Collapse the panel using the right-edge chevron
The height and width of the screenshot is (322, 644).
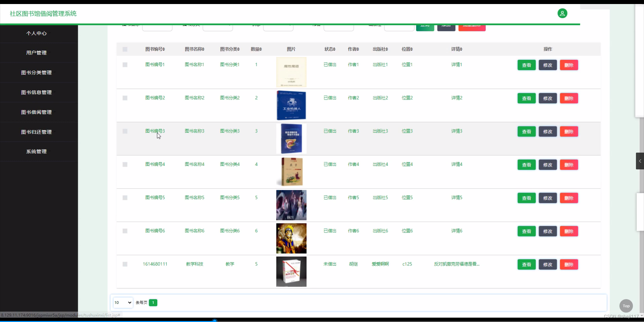click(x=640, y=161)
